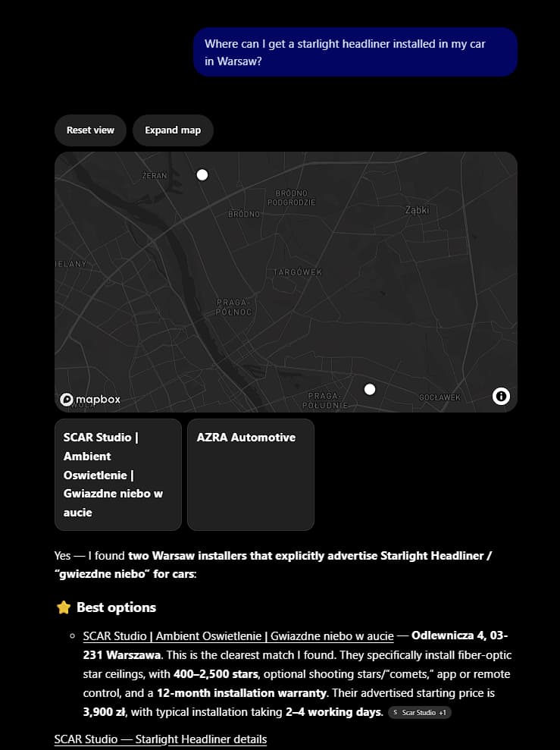
Task: Click the 12-month installation warranty text
Action: pyautogui.click(x=241, y=693)
